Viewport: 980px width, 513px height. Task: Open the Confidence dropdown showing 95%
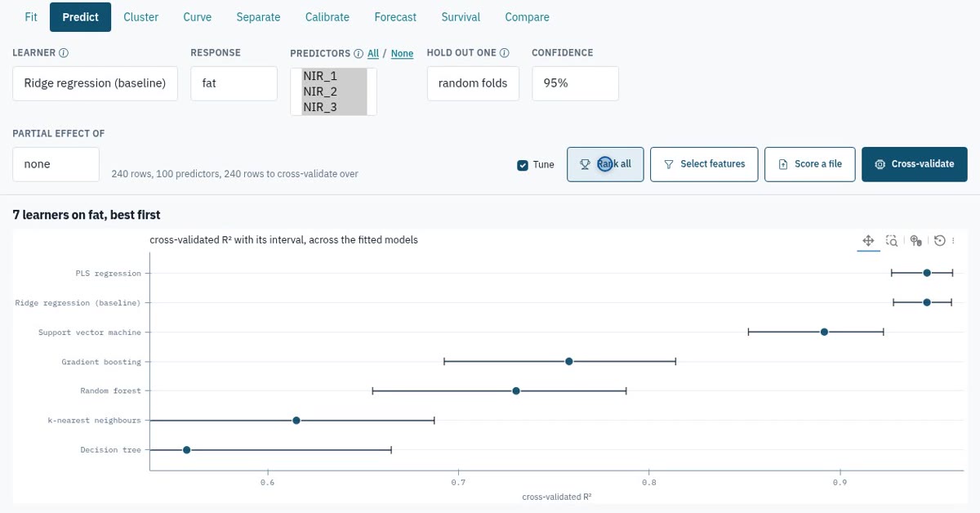pyautogui.click(x=575, y=83)
